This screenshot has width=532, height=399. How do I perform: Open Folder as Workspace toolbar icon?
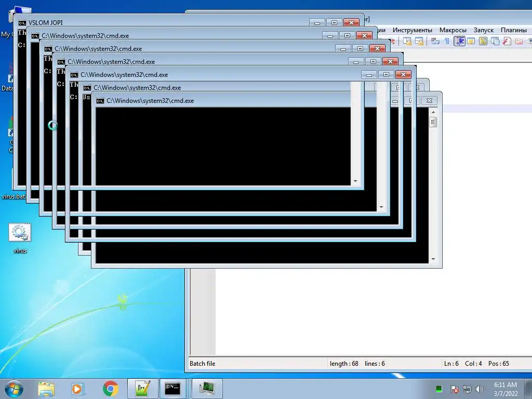coord(519,42)
